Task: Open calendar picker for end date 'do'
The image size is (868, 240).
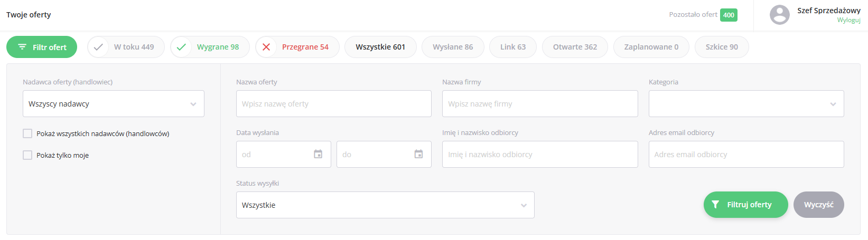Action: [x=418, y=154]
